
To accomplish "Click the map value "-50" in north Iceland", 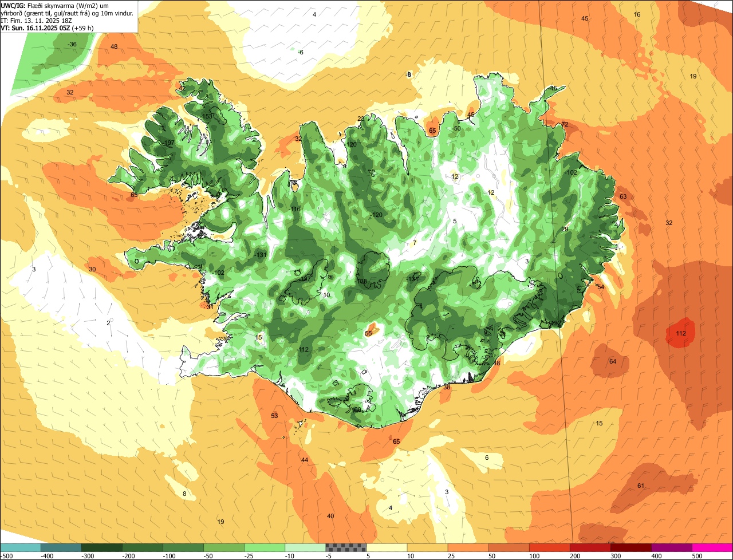I will coord(456,128).
